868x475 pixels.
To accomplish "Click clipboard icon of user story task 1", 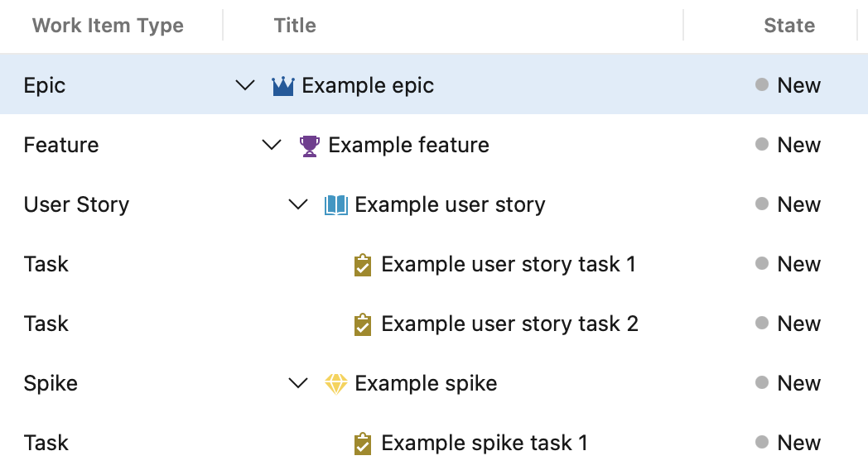I will 362,265.
